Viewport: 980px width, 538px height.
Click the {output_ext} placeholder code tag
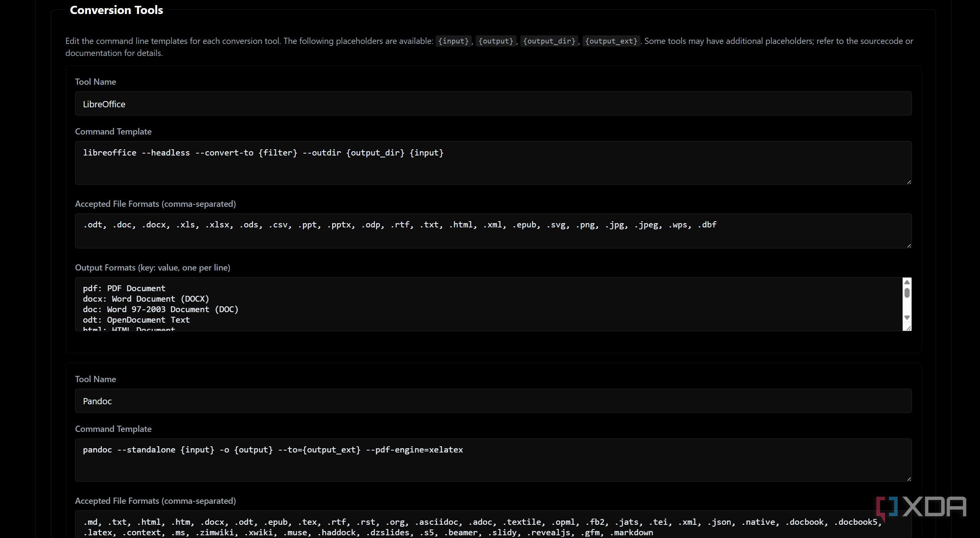(611, 41)
